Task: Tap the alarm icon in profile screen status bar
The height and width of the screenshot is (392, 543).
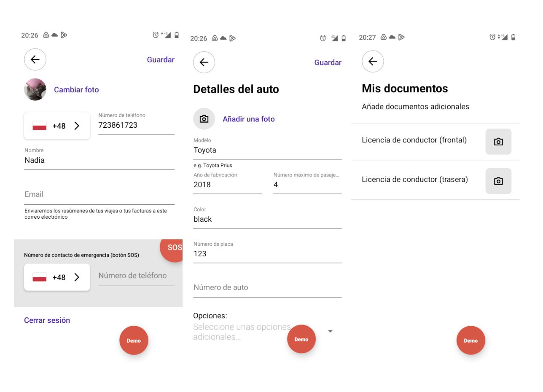Action: (156, 35)
